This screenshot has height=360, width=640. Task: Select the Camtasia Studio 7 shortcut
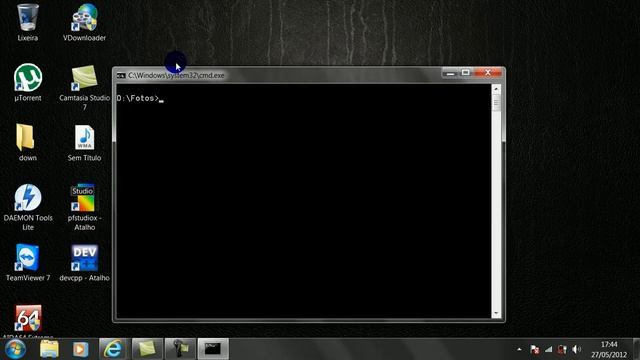click(84, 87)
